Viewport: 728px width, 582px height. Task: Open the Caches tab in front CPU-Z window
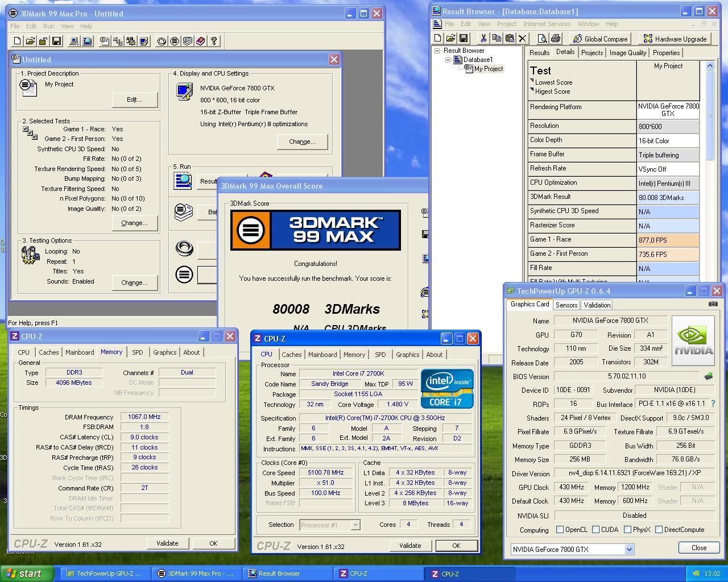(292, 355)
